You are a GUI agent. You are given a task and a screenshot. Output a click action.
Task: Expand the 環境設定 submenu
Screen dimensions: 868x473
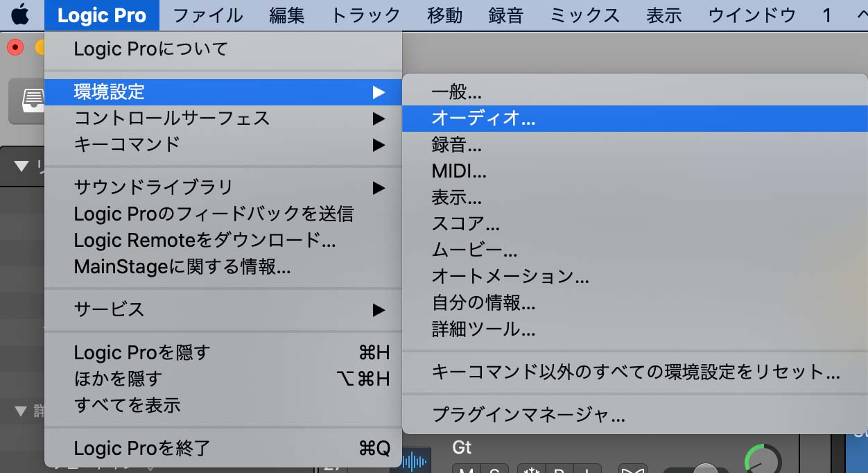223,92
